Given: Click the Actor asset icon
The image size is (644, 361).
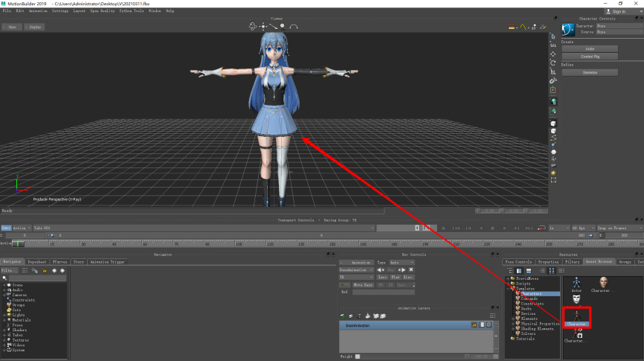Looking at the screenshot, I should pos(576,282).
